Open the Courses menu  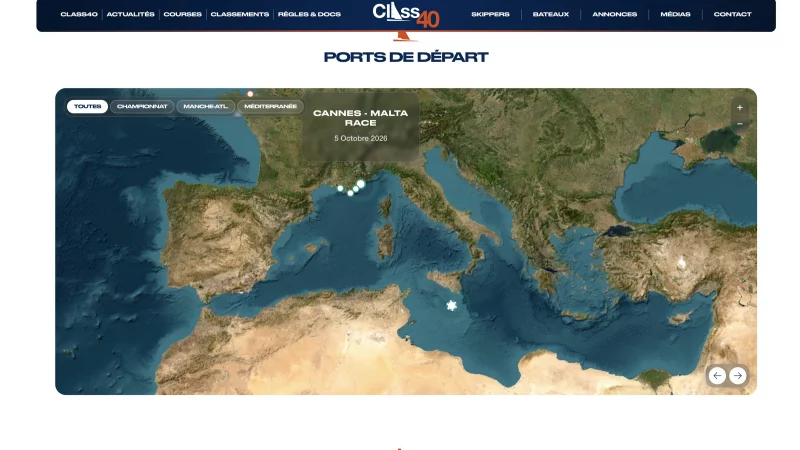click(x=183, y=14)
